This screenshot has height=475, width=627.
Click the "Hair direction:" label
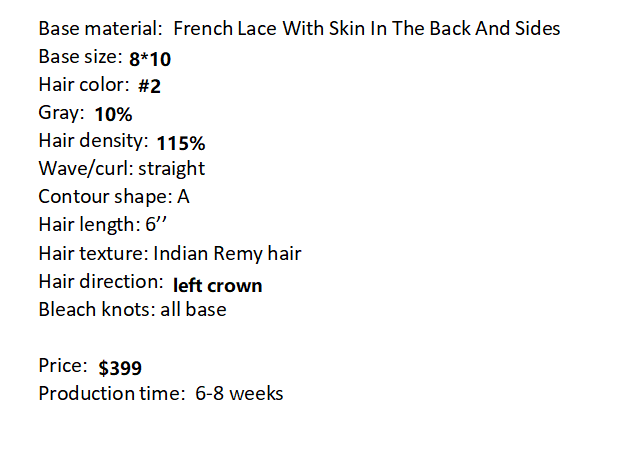coord(100,281)
